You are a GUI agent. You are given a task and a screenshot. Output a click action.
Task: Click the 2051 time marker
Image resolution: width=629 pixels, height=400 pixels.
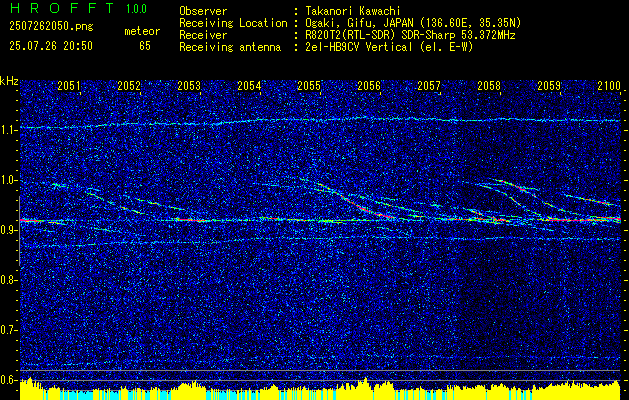pos(69,85)
